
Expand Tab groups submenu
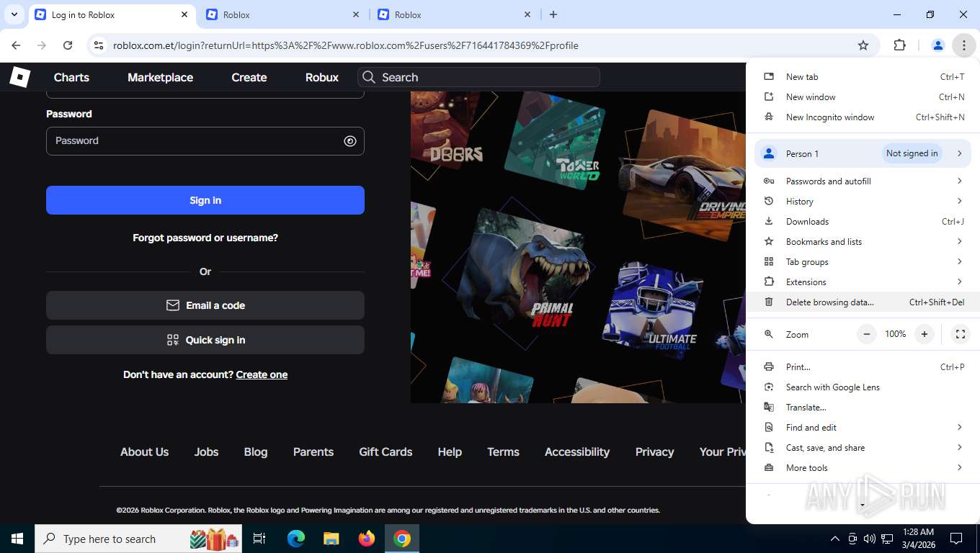pyautogui.click(x=863, y=262)
